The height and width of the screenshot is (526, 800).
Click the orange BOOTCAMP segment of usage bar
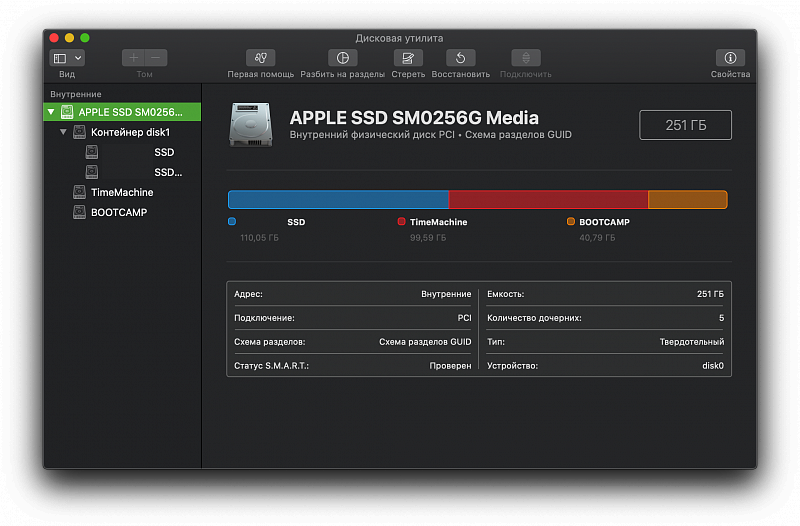(687, 200)
